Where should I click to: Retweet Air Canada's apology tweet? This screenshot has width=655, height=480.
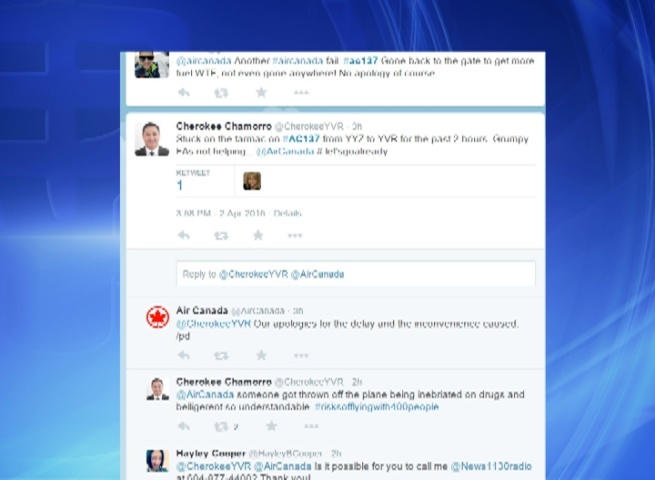click(221, 356)
